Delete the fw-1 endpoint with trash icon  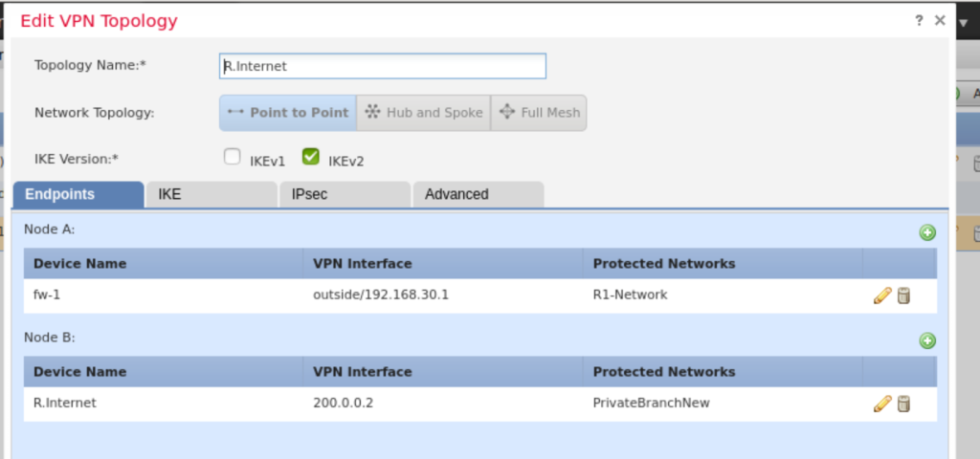coord(903,295)
